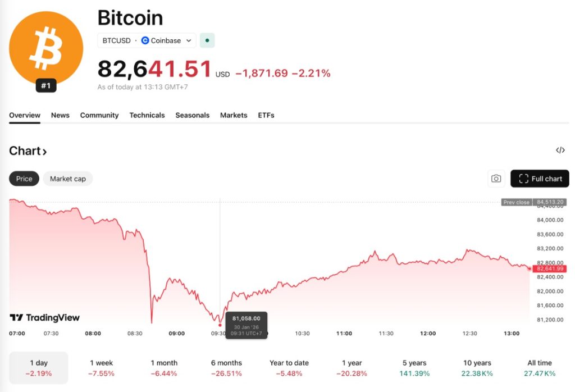Toggle to Market cap view
This screenshot has height=392, width=575.
[x=67, y=179]
